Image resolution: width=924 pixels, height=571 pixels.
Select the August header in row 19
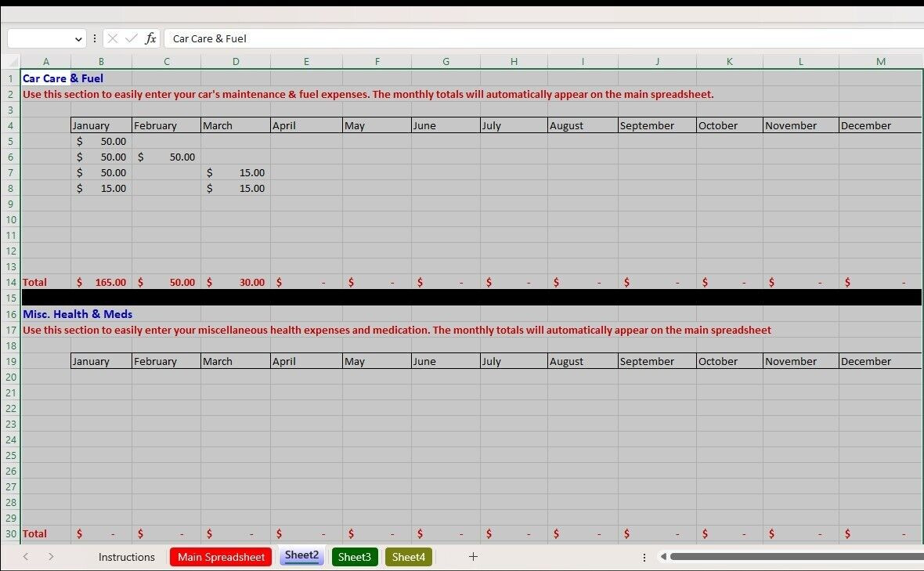(583, 361)
